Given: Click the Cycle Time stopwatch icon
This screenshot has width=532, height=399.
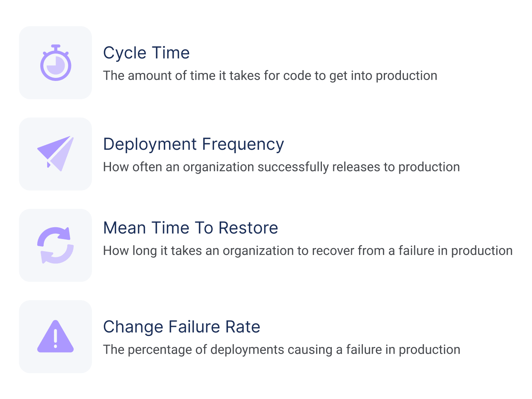Looking at the screenshot, I should pos(55,63).
